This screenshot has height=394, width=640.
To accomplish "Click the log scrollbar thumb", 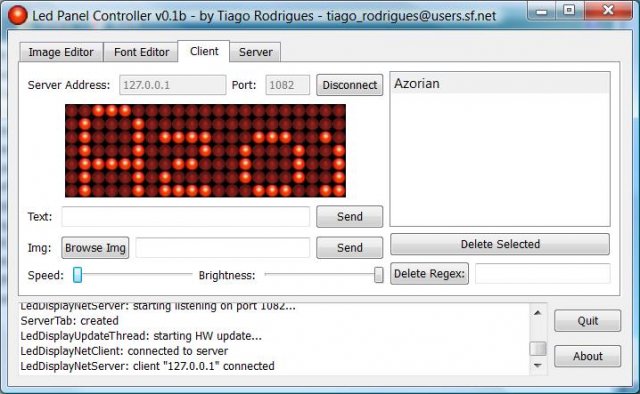I will click(538, 348).
